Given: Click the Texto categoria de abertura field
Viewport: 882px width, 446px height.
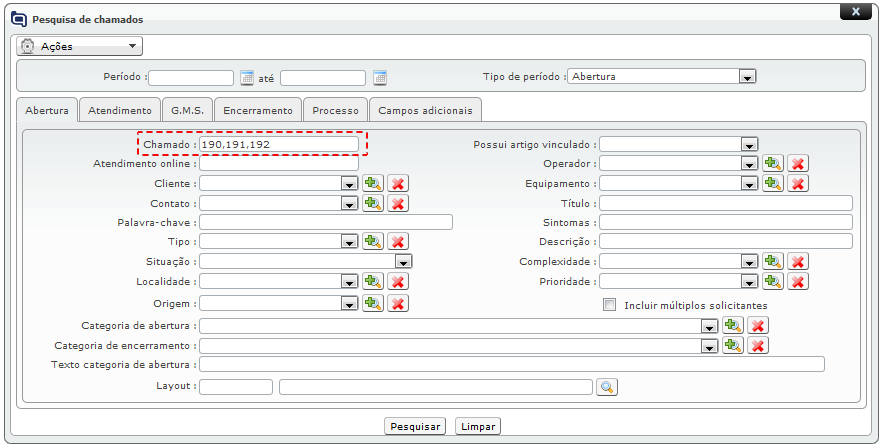Looking at the screenshot, I should pyautogui.click(x=512, y=364).
